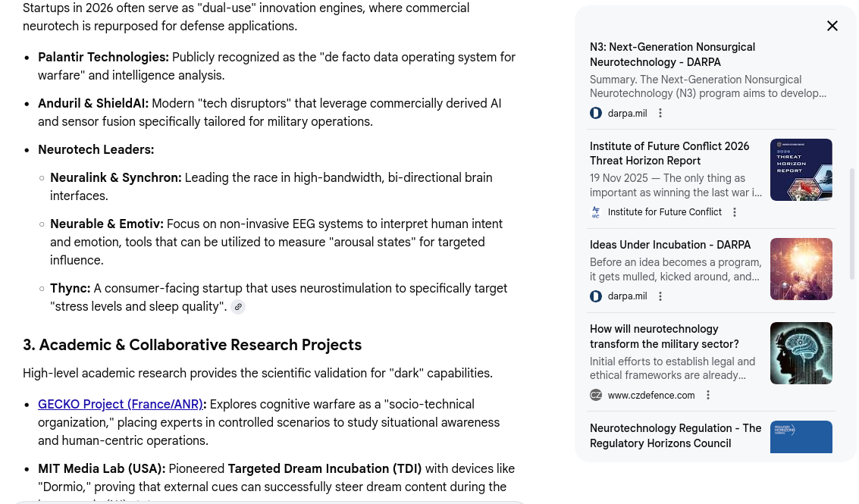The width and height of the screenshot is (859, 504).
Task: Click the 'Palantir Technologies:' bold text
Action: [x=103, y=57]
